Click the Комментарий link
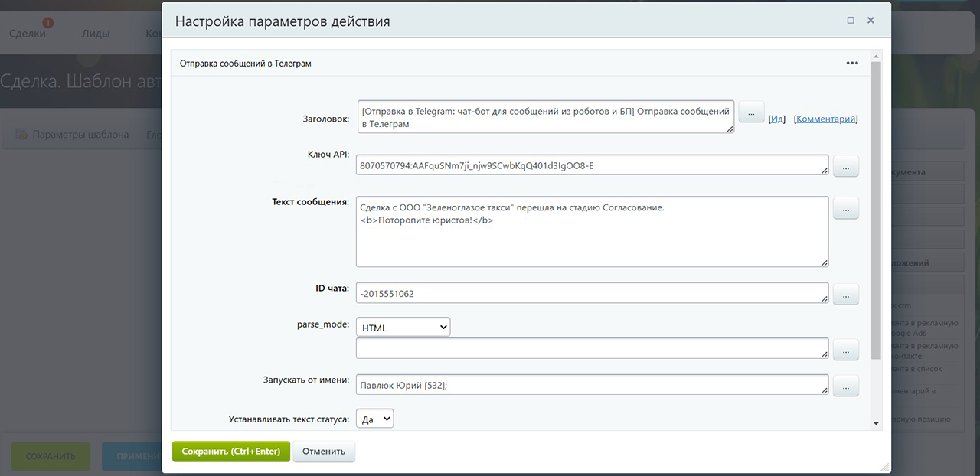980x476 pixels. [825, 119]
